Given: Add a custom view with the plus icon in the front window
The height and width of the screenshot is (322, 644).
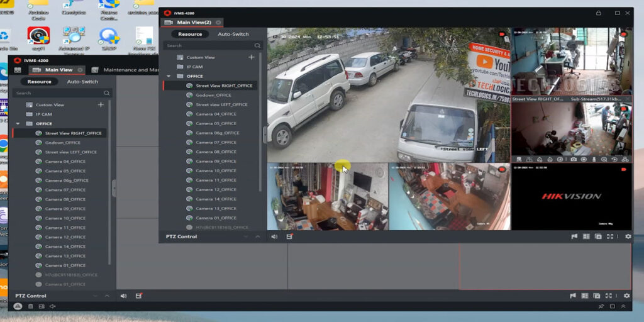Looking at the screenshot, I should pos(252,57).
